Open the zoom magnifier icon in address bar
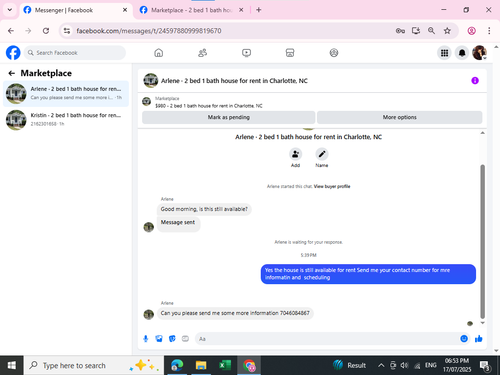 [x=431, y=31]
